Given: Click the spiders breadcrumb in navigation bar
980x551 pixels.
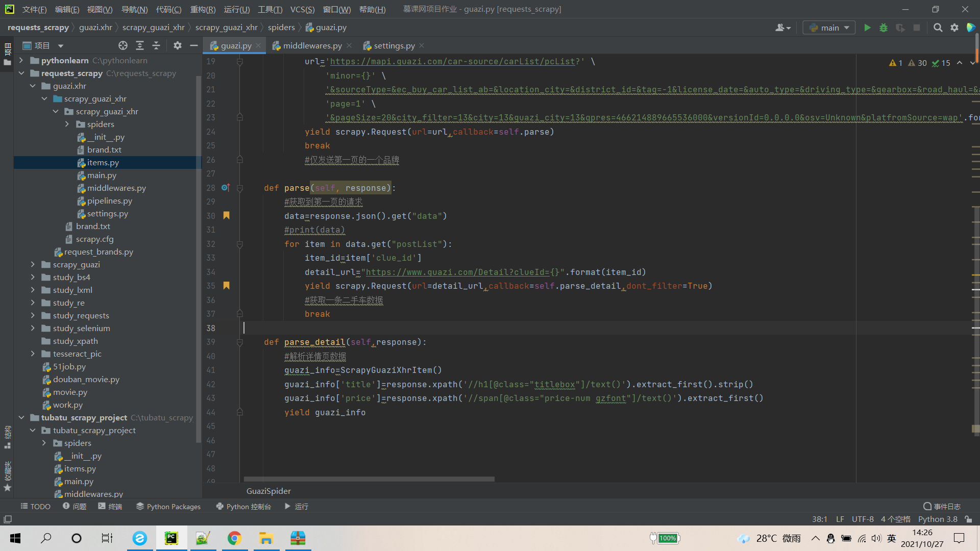Looking at the screenshot, I should point(281,28).
